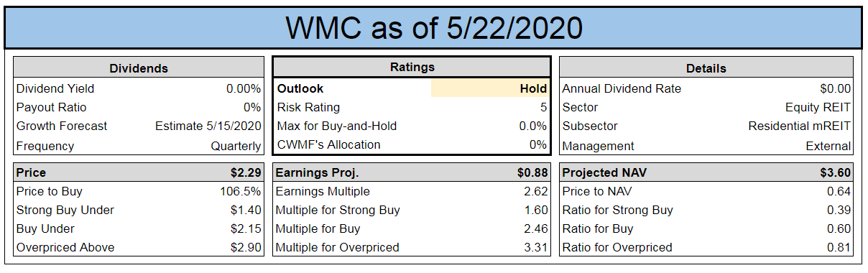The image size is (868, 273).
Task: Click the Ratings section header
Action: click(412, 67)
